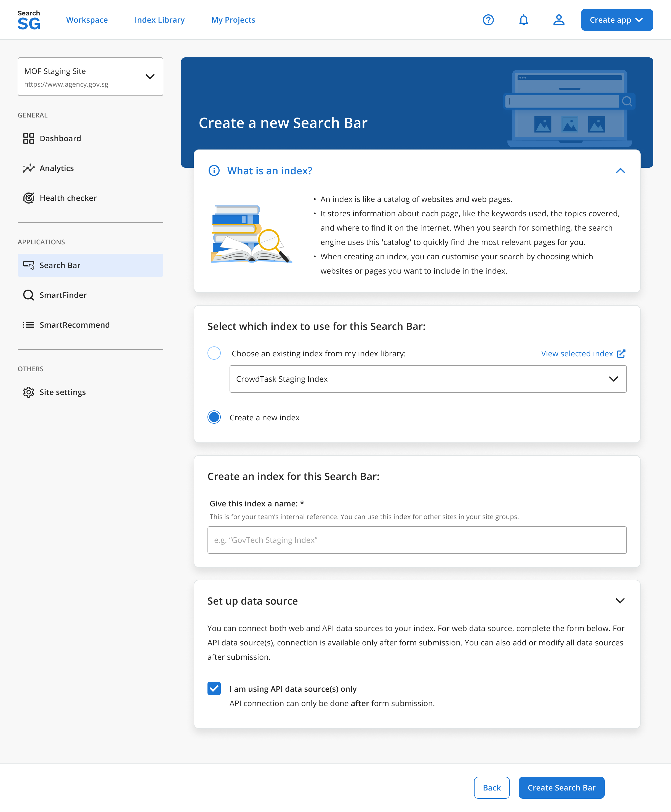Open the notifications bell
The image size is (671, 812).
(523, 20)
